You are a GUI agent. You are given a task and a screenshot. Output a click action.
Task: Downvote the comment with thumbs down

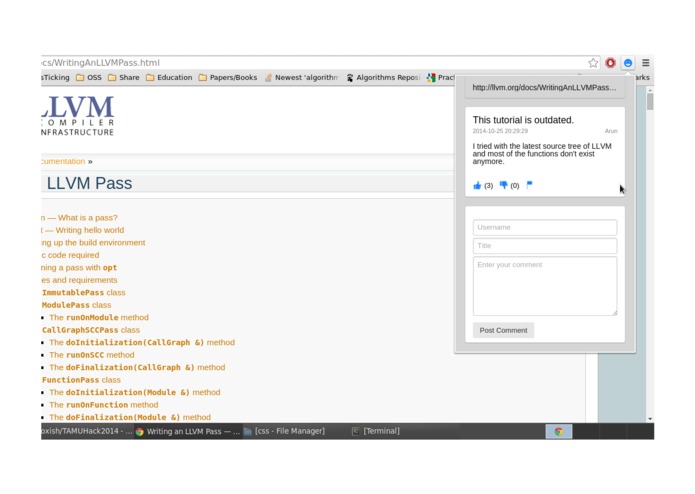pos(504,185)
